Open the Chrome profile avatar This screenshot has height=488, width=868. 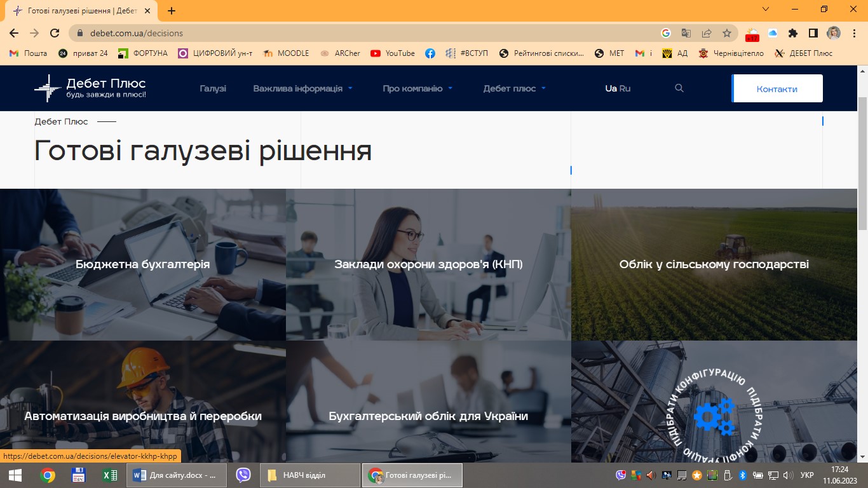(x=834, y=33)
